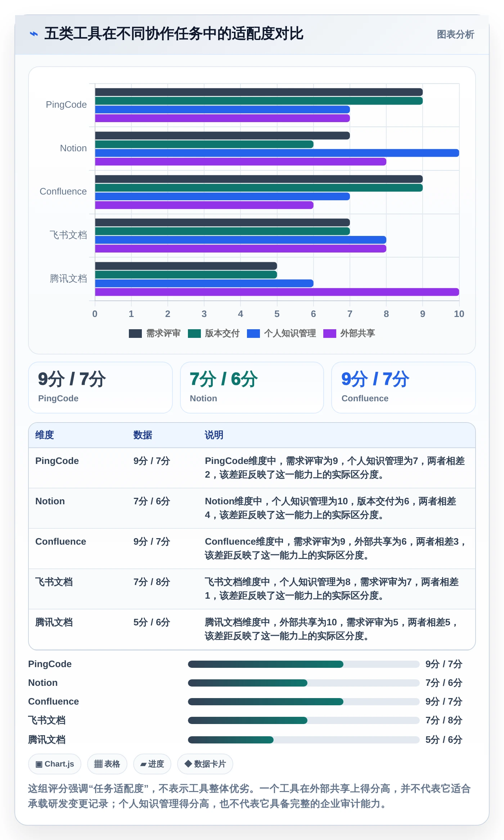Click the Notion axis label on chart

pos(73,148)
